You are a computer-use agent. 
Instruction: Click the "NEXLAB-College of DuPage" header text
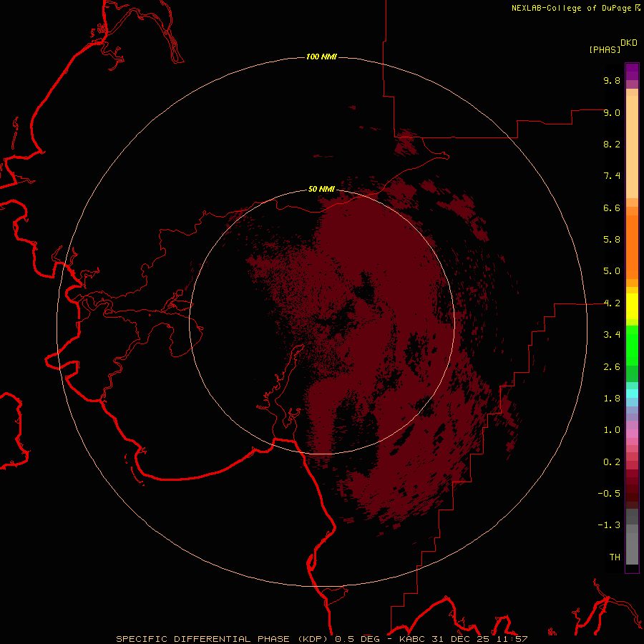point(571,8)
